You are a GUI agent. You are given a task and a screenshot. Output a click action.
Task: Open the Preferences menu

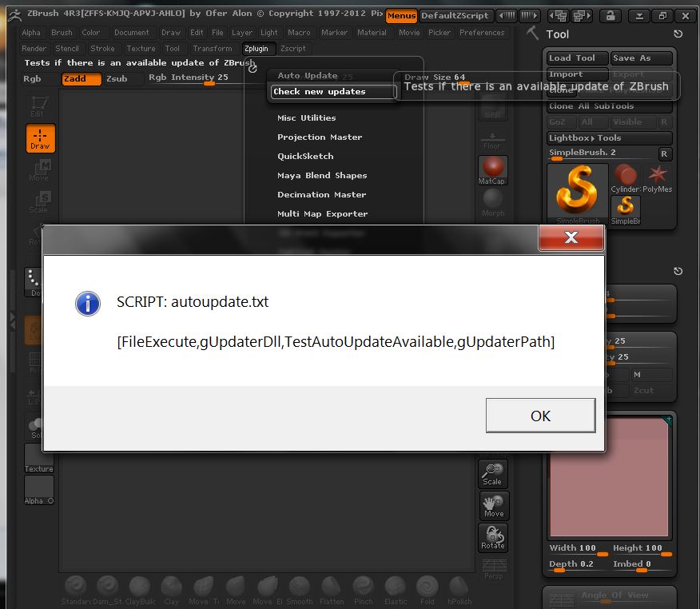point(482,33)
